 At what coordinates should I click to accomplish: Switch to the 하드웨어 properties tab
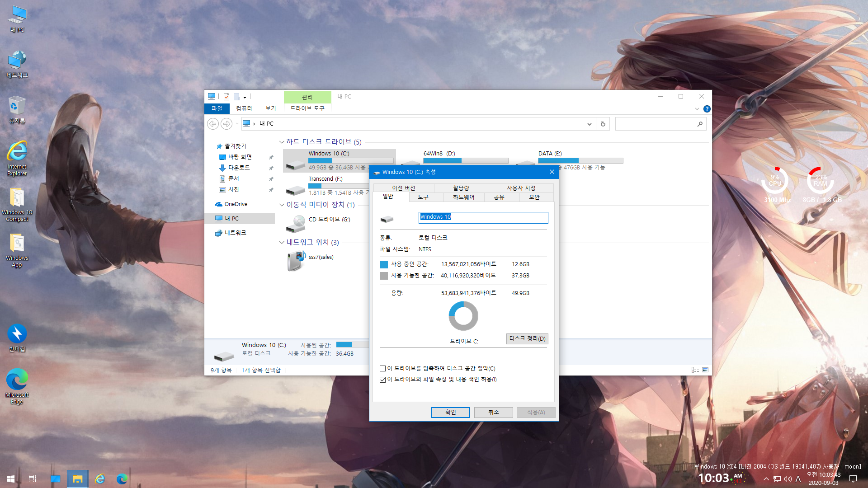[x=464, y=197]
